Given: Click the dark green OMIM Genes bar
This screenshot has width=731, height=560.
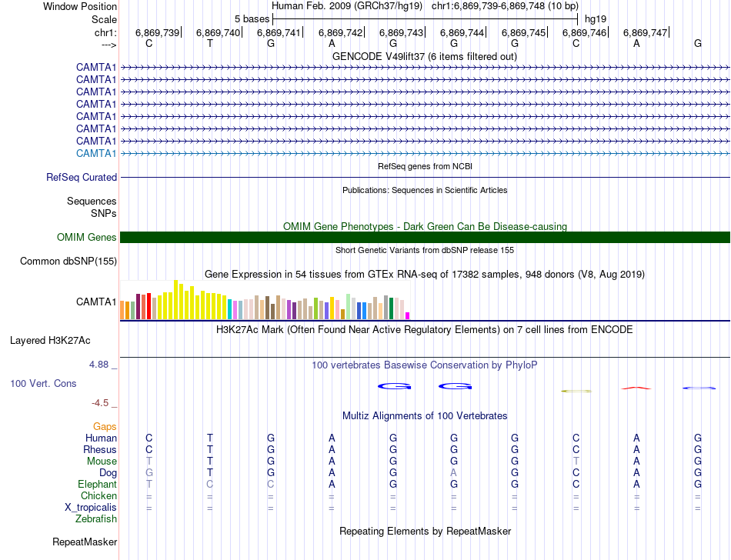Looking at the screenshot, I should pyautogui.click(x=425, y=238).
